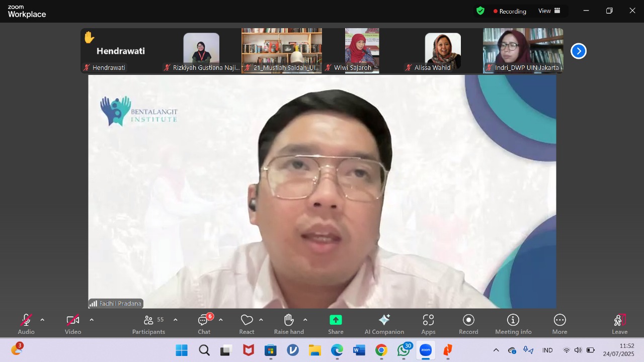Open Zoom Apps
Viewport: 644px width, 362px height.
coord(428,324)
